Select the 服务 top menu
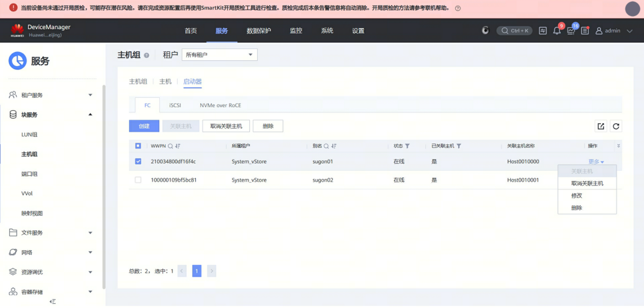 [x=222, y=31]
